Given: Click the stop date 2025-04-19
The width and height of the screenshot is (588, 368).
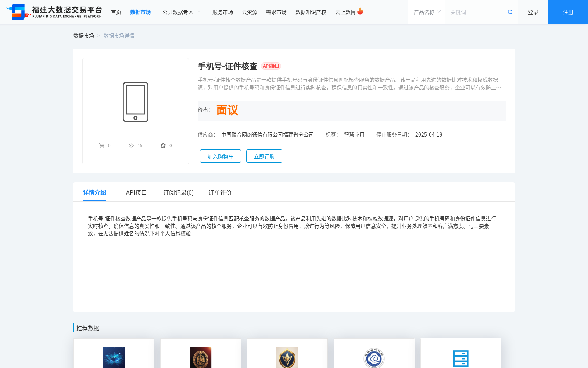Looking at the screenshot, I should pyautogui.click(x=429, y=135).
